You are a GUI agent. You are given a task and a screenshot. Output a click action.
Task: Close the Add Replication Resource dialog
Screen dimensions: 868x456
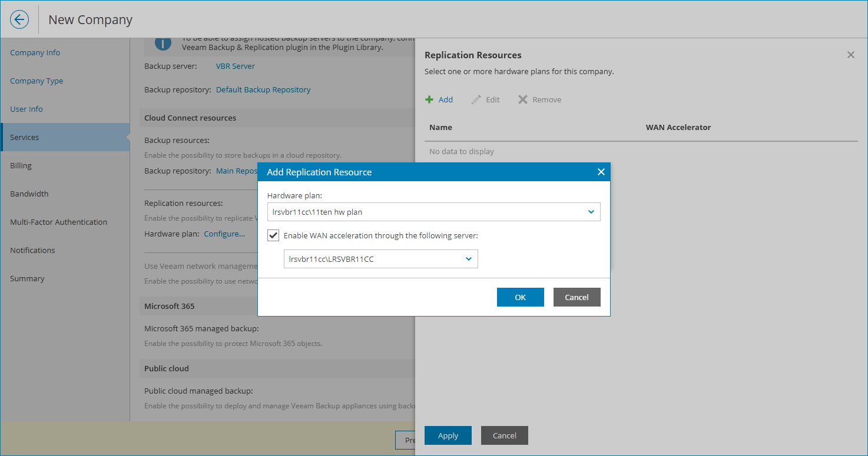click(x=601, y=171)
